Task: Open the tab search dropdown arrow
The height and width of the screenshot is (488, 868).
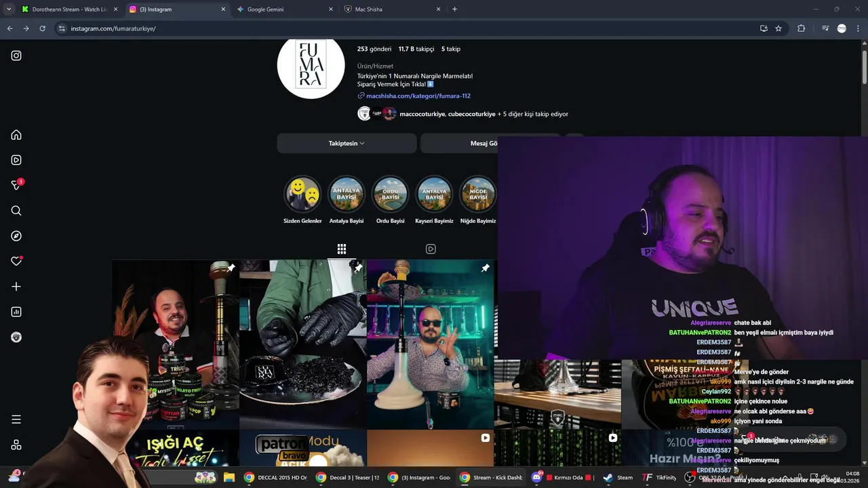Action: [x=8, y=9]
